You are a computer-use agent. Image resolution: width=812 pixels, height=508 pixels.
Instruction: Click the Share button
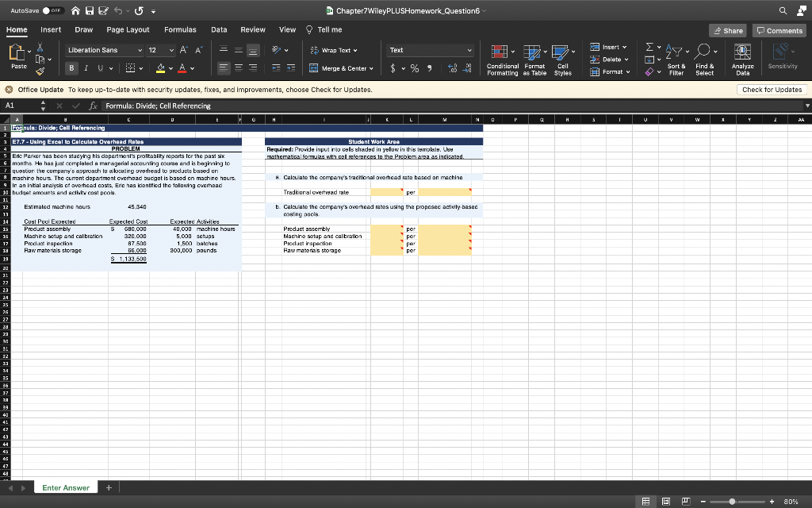pyautogui.click(x=727, y=29)
